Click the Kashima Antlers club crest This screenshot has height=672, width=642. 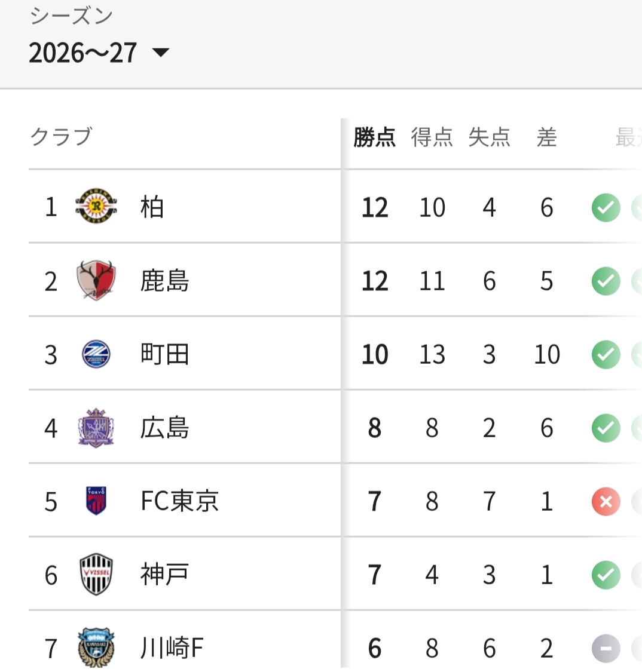click(96, 281)
